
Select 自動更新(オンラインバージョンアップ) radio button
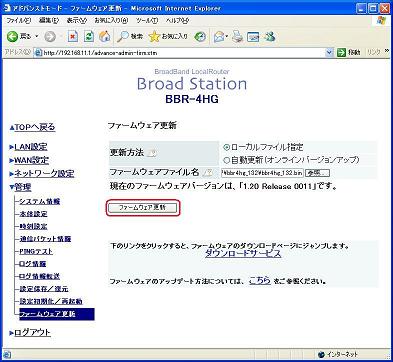point(227,160)
